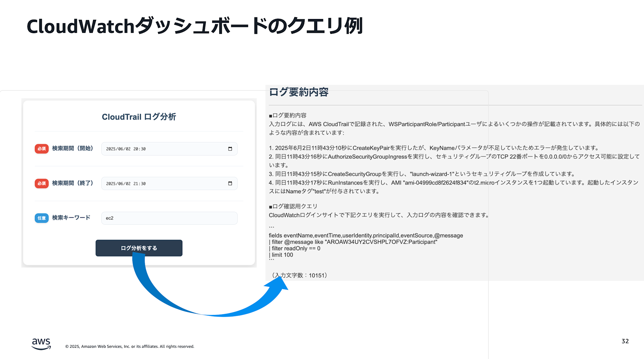644x359 pixels.
Task: Click the '| limit 100' query line
Action: point(281,255)
